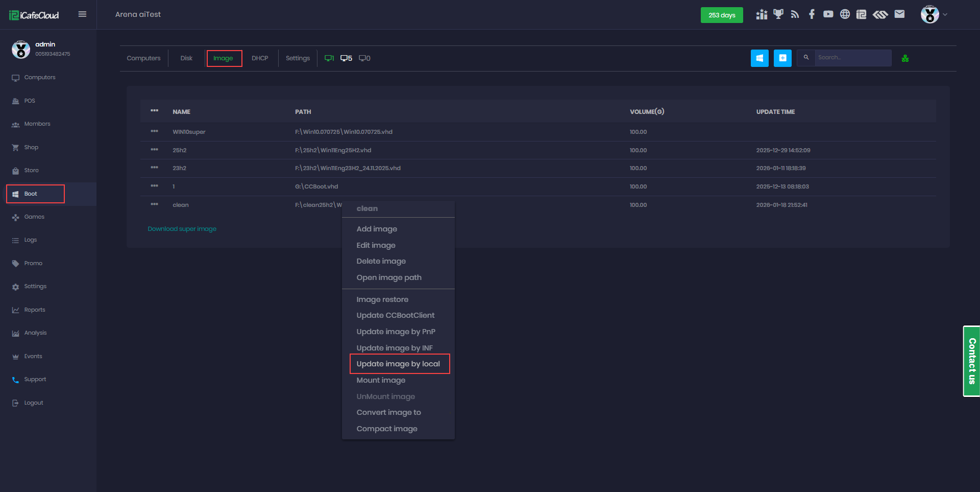Open Games in the left sidebar
The image size is (980, 492).
34,217
